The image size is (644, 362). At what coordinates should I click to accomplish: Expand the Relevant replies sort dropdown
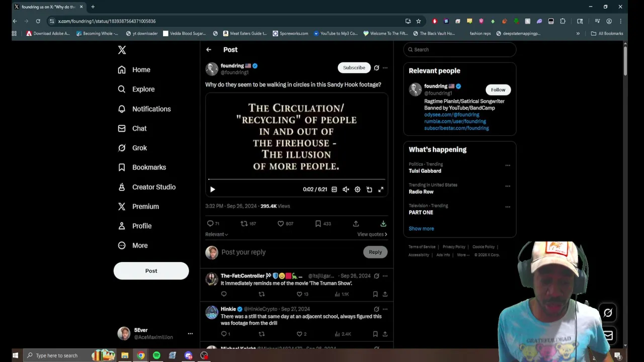click(x=217, y=234)
